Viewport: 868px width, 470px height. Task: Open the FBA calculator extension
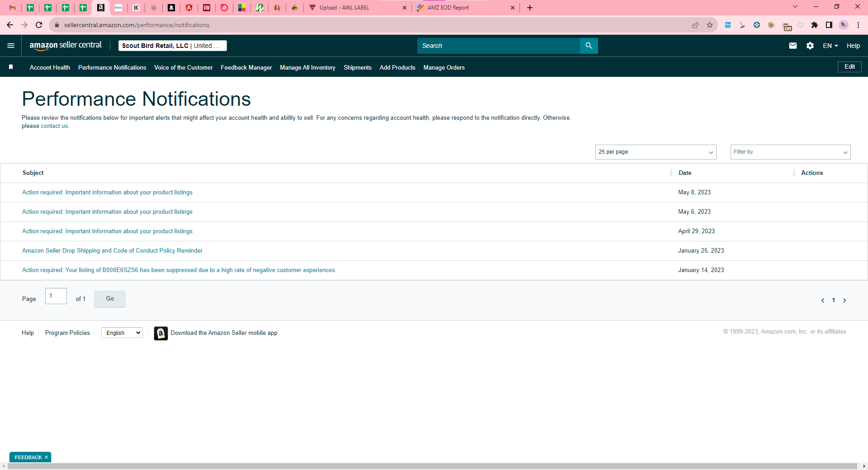[728, 25]
